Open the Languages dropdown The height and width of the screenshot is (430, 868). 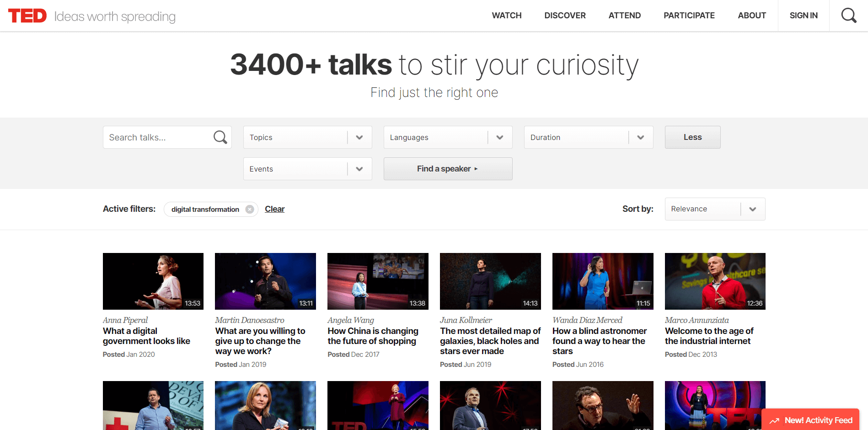[500, 137]
